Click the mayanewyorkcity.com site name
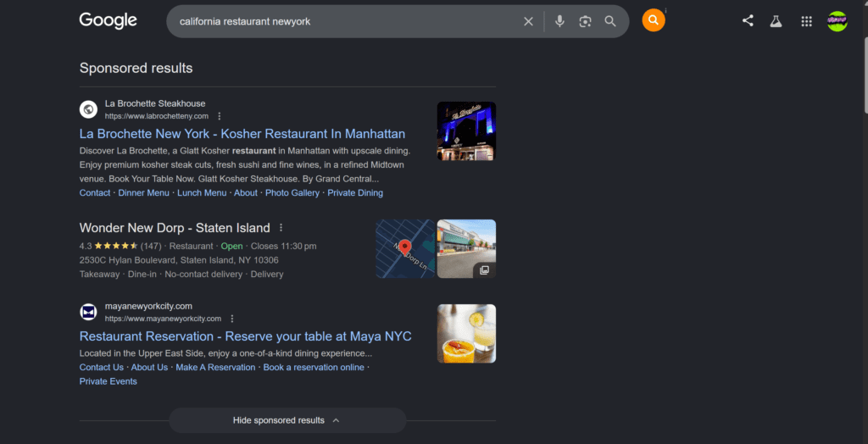 tap(148, 306)
